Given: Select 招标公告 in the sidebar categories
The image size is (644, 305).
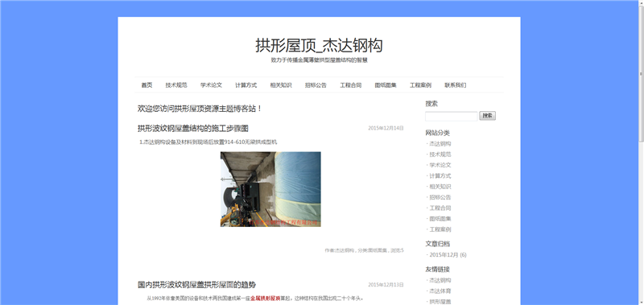Looking at the screenshot, I should [x=440, y=197].
